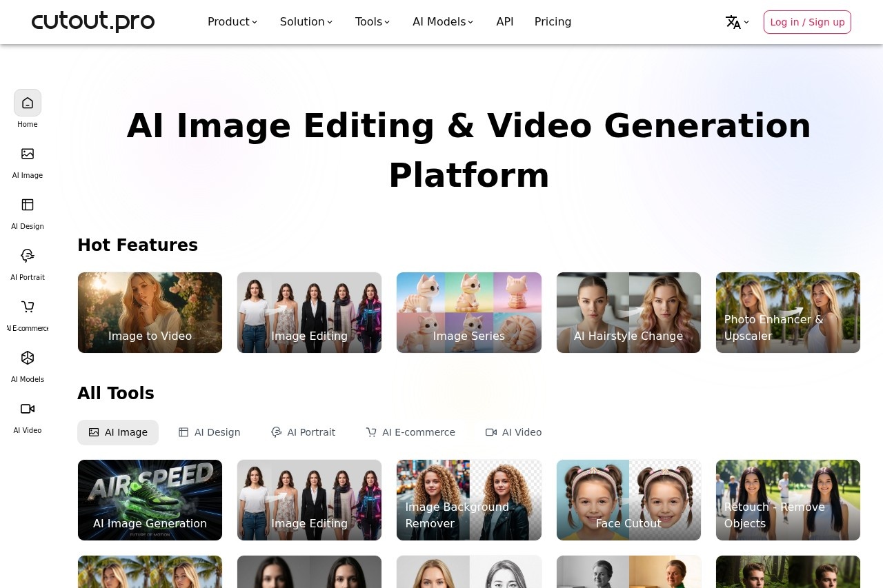883x588 pixels.
Task: Switch to the AI Video tab
Action: click(514, 432)
